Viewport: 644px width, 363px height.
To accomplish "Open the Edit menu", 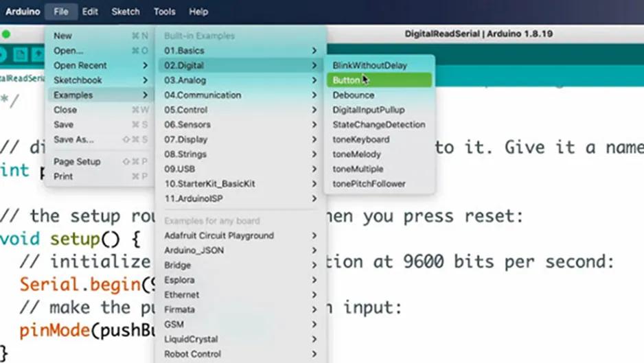I will pyautogui.click(x=90, y=12).
